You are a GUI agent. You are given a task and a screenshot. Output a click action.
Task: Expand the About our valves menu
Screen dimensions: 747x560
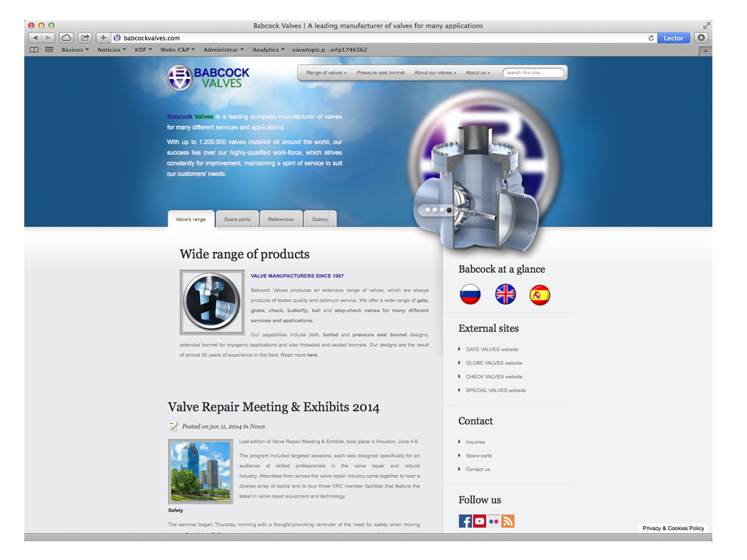tap(435, 73)
